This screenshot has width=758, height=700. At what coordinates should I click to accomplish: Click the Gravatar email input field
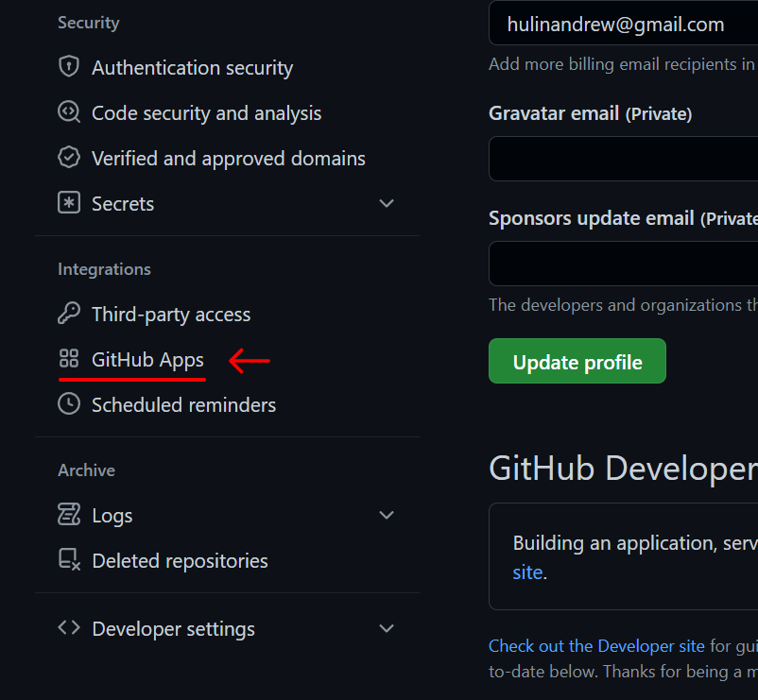pos(623,159)
